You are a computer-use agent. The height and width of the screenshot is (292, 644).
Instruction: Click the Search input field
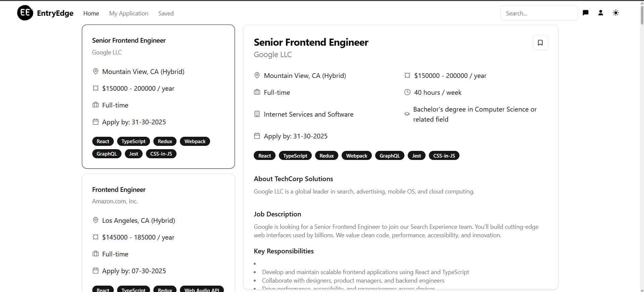pyautogui.click(x=539, y=13)
